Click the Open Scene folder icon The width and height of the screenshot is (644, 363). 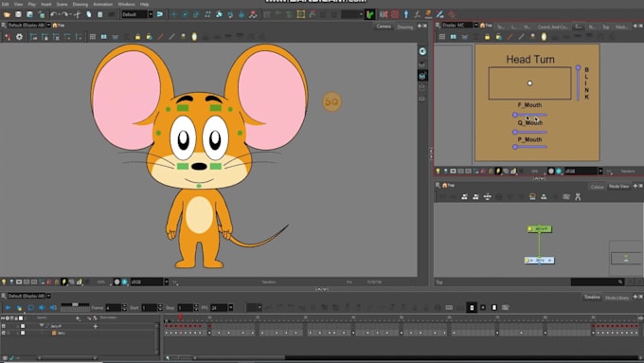7,14
